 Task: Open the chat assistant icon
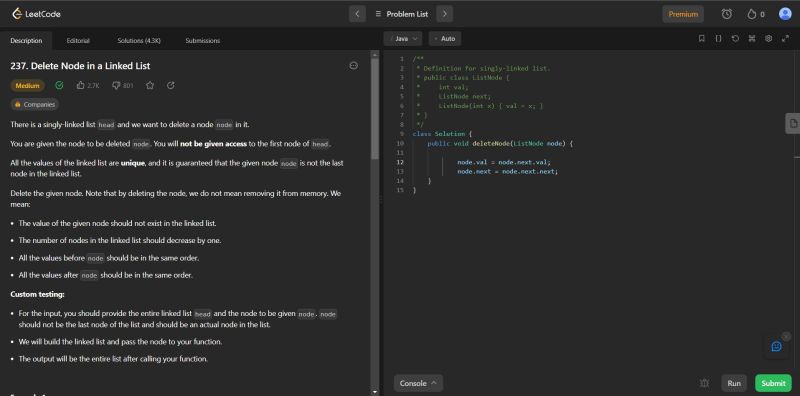(777, 346)
